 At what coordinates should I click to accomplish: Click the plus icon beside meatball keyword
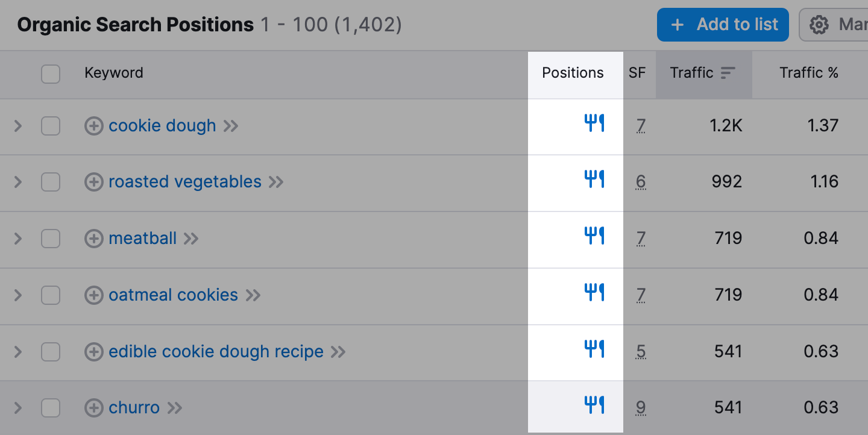coord(93,239)
